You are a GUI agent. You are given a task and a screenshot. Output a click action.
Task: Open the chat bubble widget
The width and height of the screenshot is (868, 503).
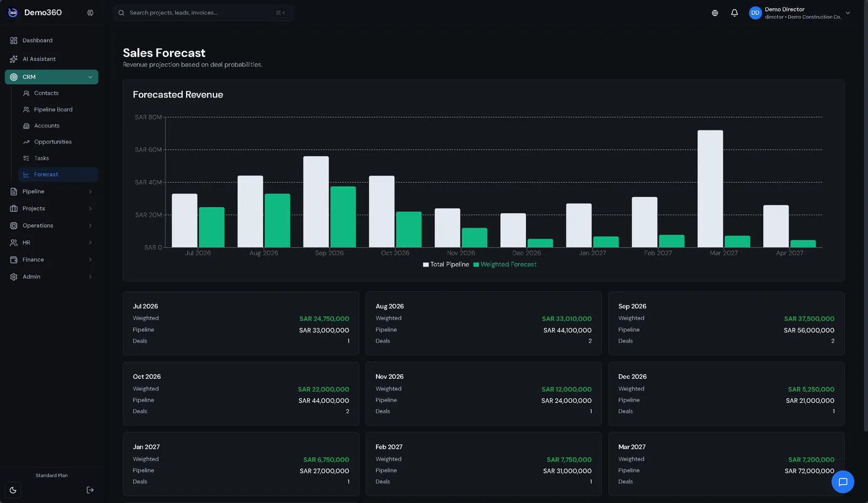pyautogui.click(x=843, y=482)
